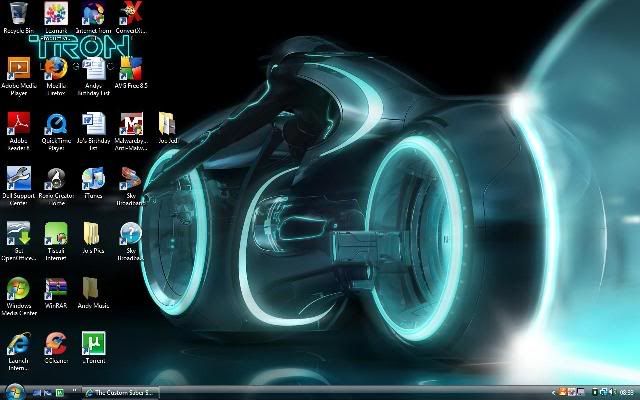This screenshot has width=640, height=400.
Task: Select the Windows Media Center icon
Action: 18,290
